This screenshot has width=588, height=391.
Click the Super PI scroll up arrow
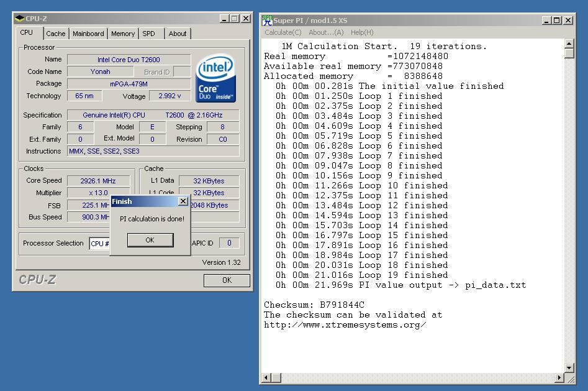click(x=569, y=44)
